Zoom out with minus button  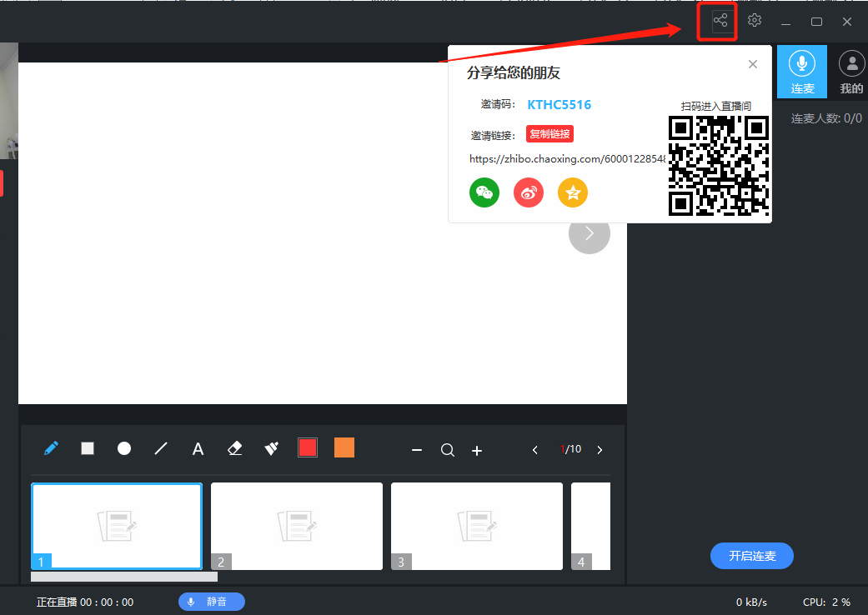pos(417,450)
